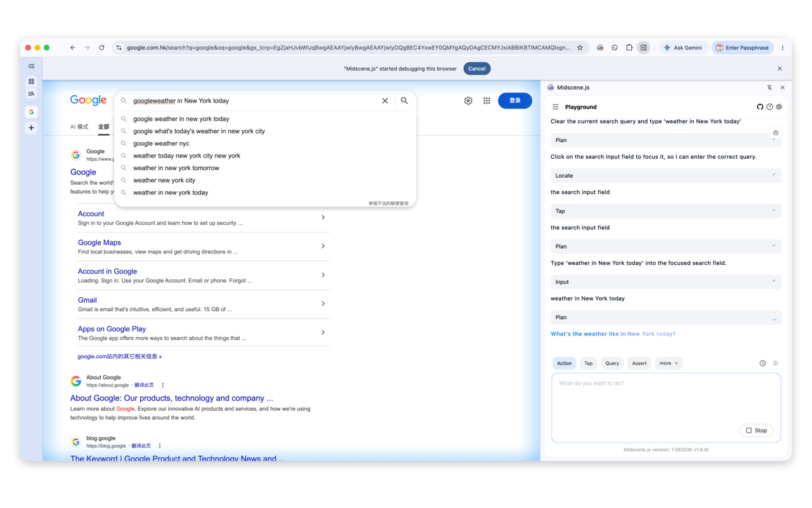The width and height of the screenshot is (812, 508).
Task: Translate the about.google result page
Action: point(144,385)
